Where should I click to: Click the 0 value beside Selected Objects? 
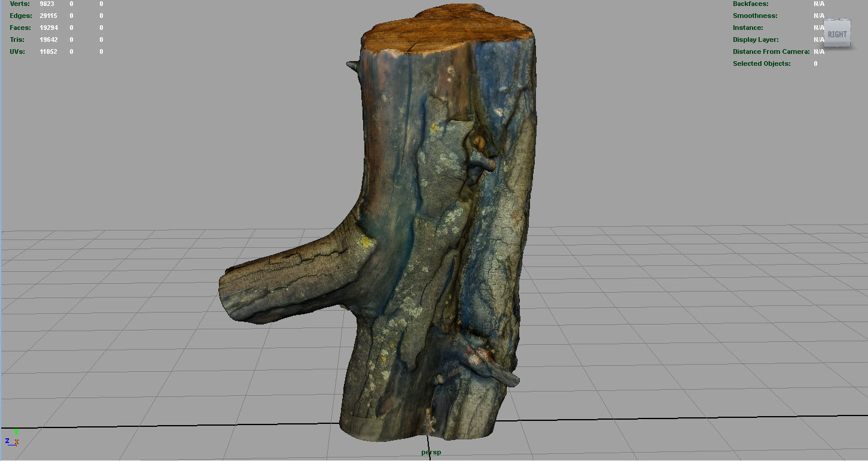(815, 63)
